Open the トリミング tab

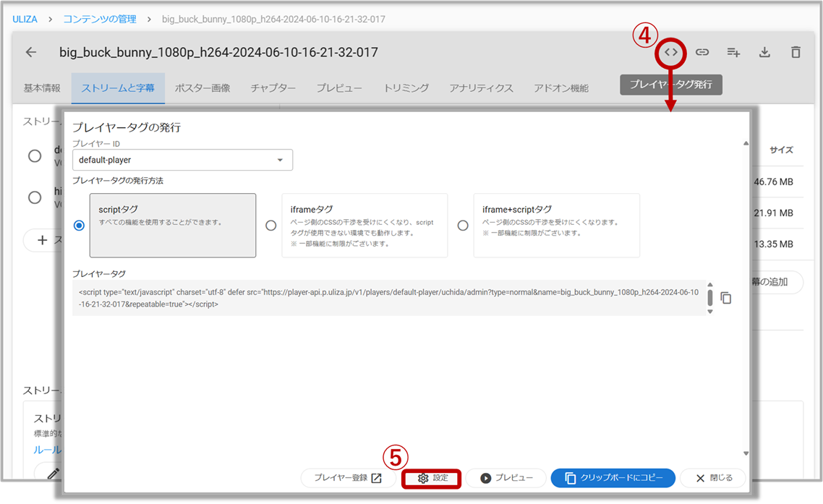(406, 88)
